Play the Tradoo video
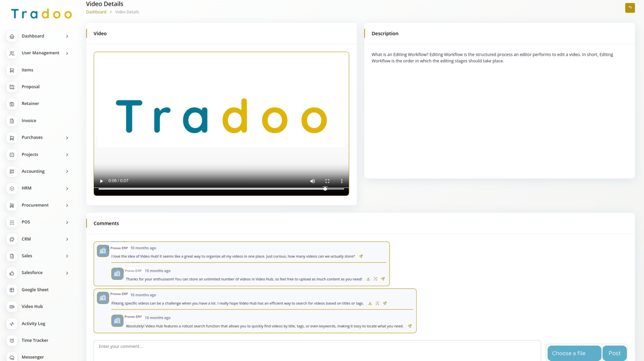 pos(101,181)
